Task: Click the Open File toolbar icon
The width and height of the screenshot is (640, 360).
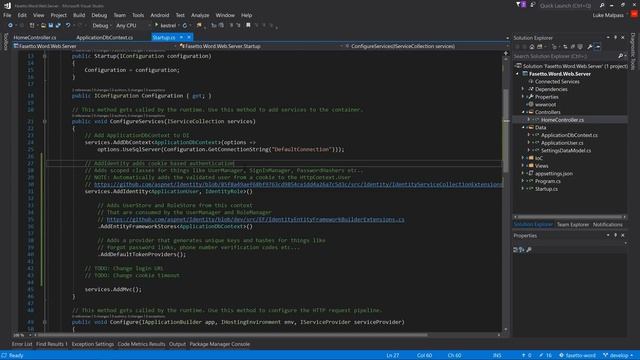Action: (43, 25)
